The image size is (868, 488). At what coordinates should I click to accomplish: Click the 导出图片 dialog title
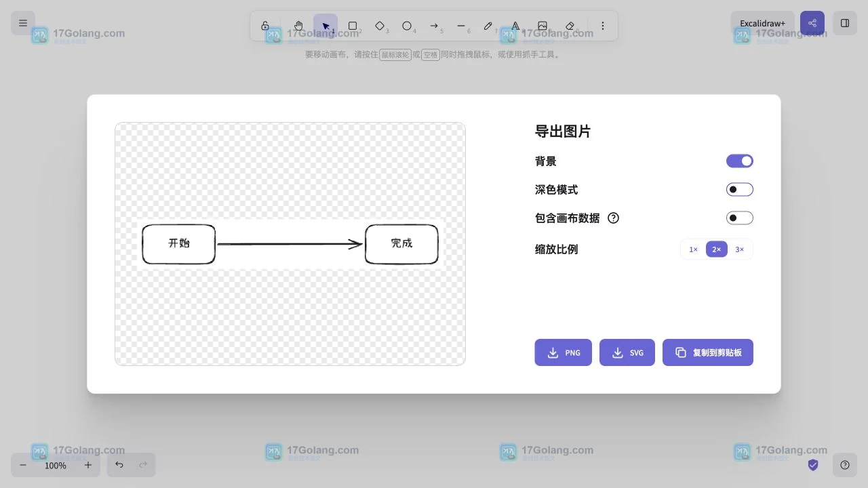coord(563,131)
